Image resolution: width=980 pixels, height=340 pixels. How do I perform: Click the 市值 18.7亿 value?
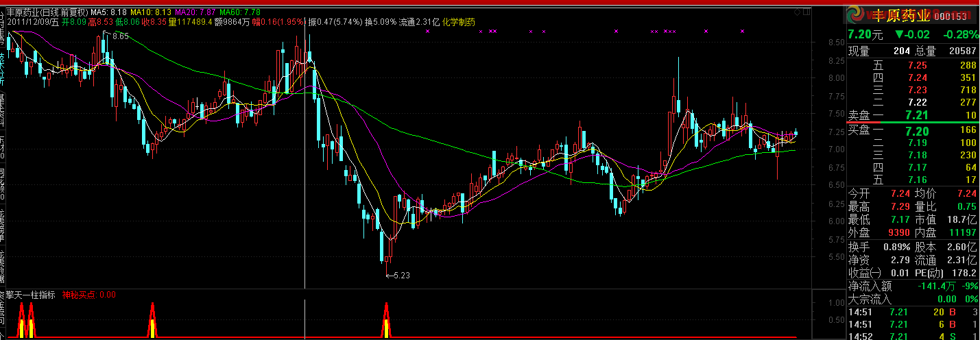click(961, 219)
